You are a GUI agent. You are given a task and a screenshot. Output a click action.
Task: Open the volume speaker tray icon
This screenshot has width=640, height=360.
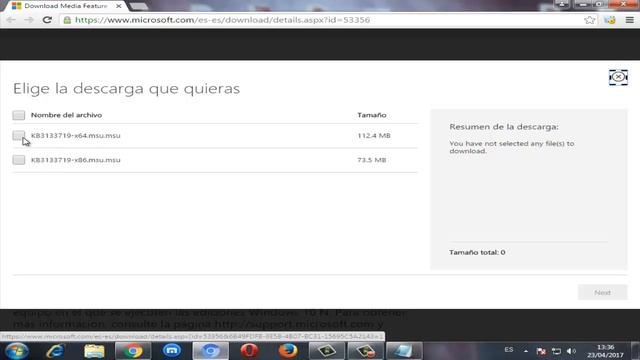coord(571,351)
